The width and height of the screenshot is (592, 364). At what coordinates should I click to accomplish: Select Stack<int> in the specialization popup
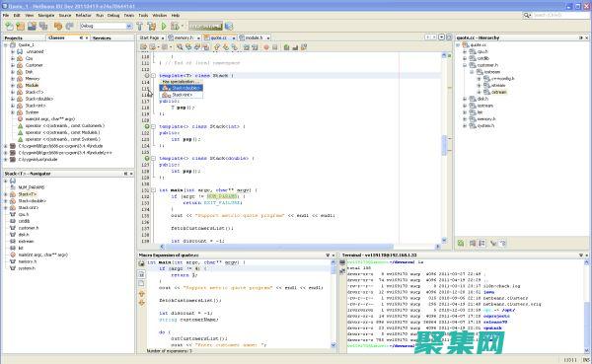[182, 95]
